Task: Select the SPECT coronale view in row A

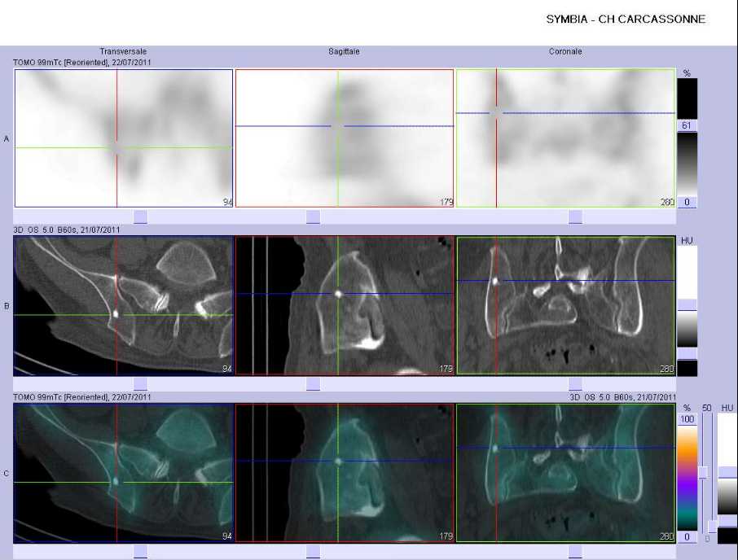Action: (565, 138)
